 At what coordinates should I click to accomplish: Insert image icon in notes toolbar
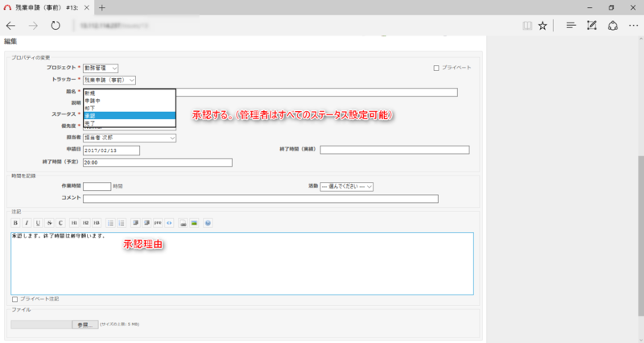(x=194, y=223)
